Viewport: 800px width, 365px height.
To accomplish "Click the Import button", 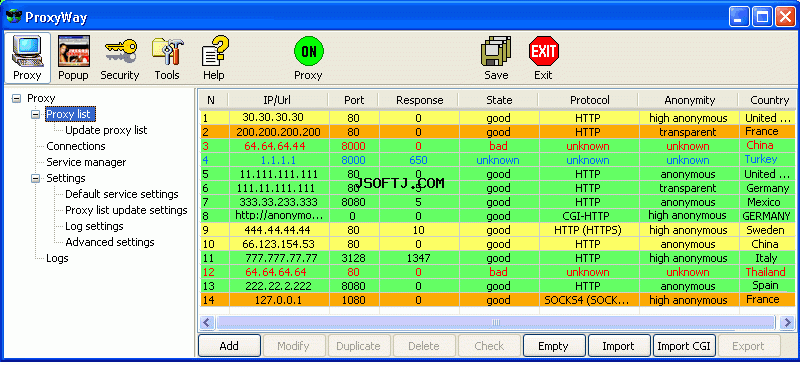I will [x=618, y=346].
